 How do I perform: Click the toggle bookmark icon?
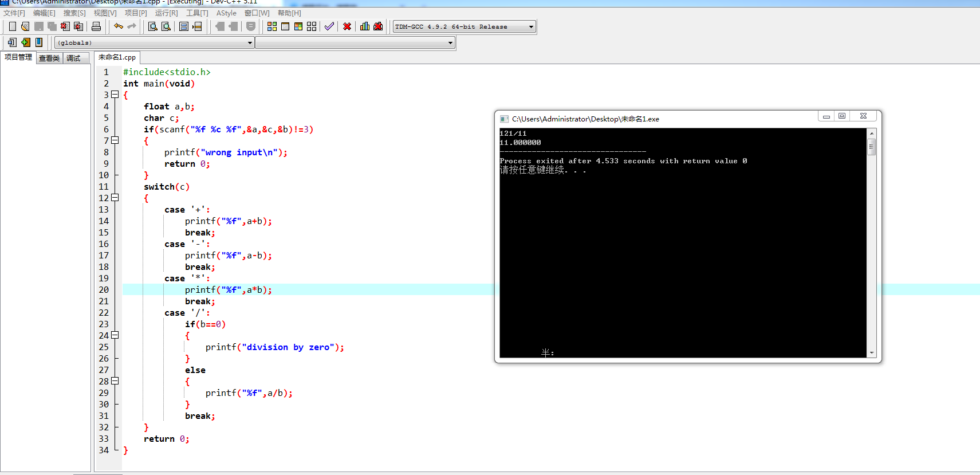(x=39, y=42)
